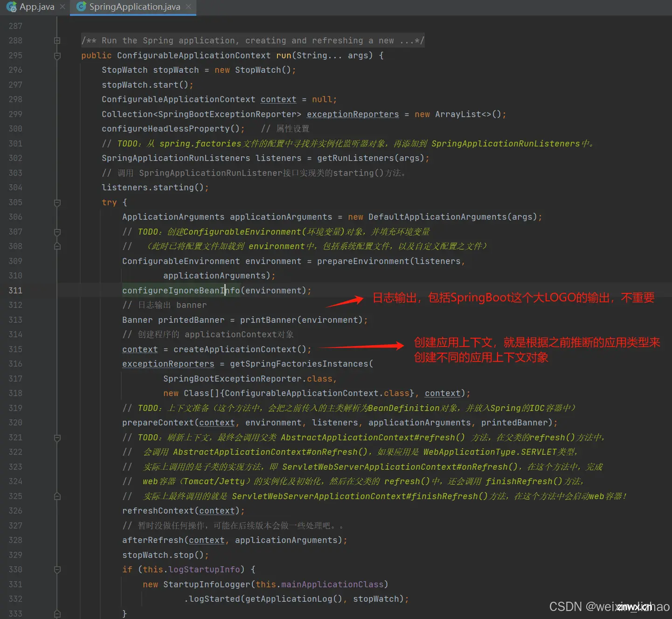The height and width of the screenshot is (619, 672).
Task: Click 'refreshContext' call on line 326
Action: [158, 511]
